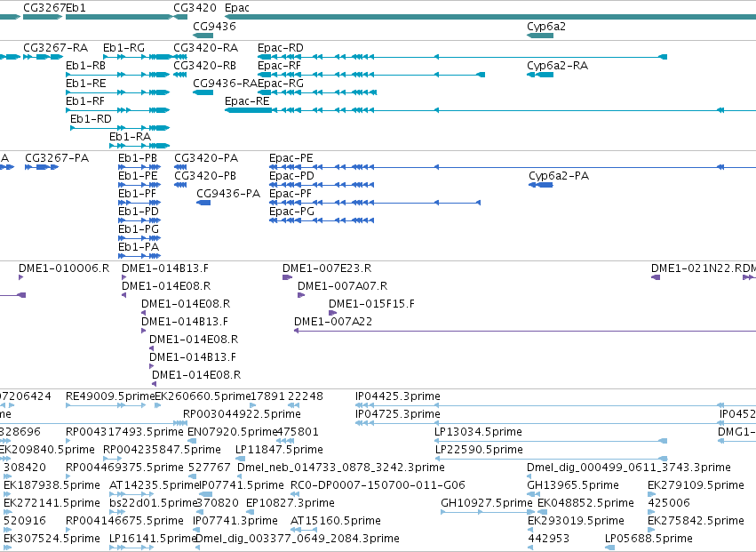Select the CG3420 gene label

point(195,8)
